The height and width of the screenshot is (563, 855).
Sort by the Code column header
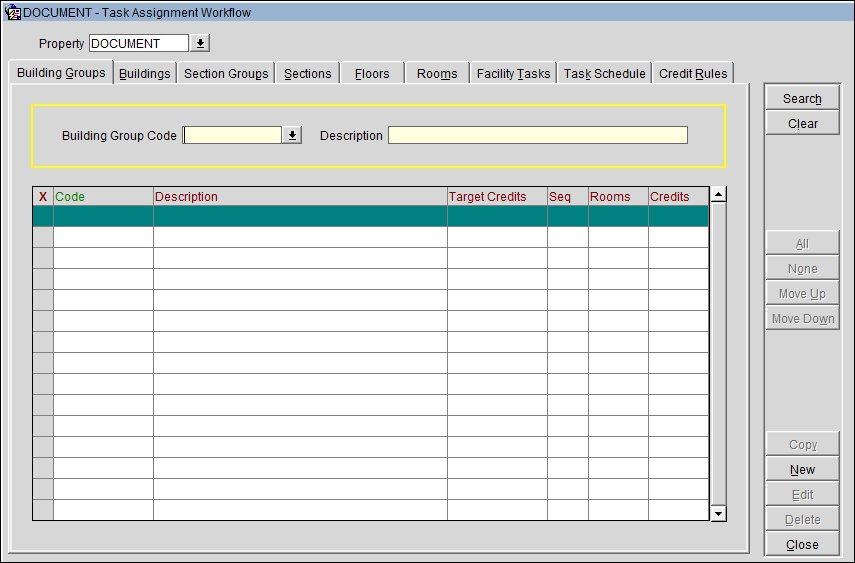point(102,197)
